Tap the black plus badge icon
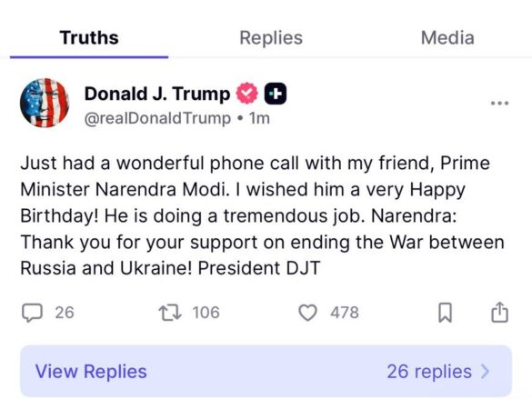532x399 pixels. click(x=276, y=94)
